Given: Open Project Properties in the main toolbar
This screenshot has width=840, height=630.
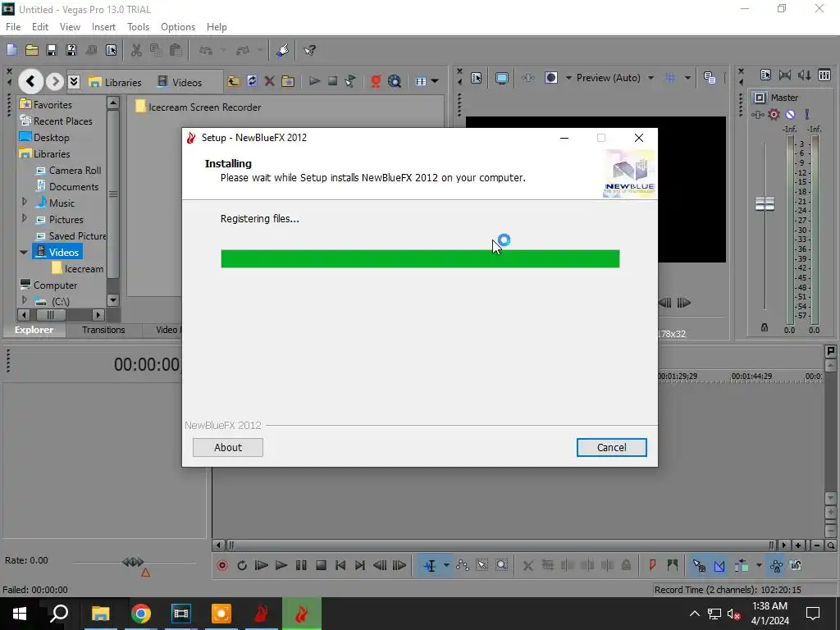Looking at the screenshot, I should [x=111, y=50].
